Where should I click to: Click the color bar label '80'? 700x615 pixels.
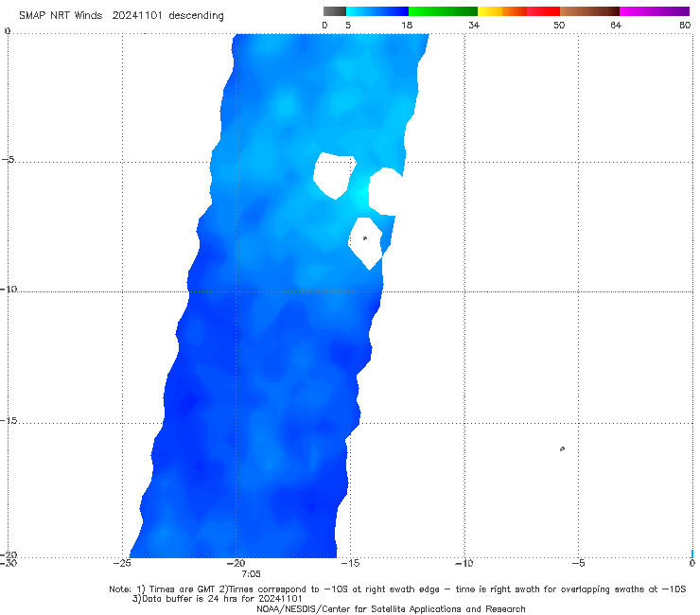685,25
